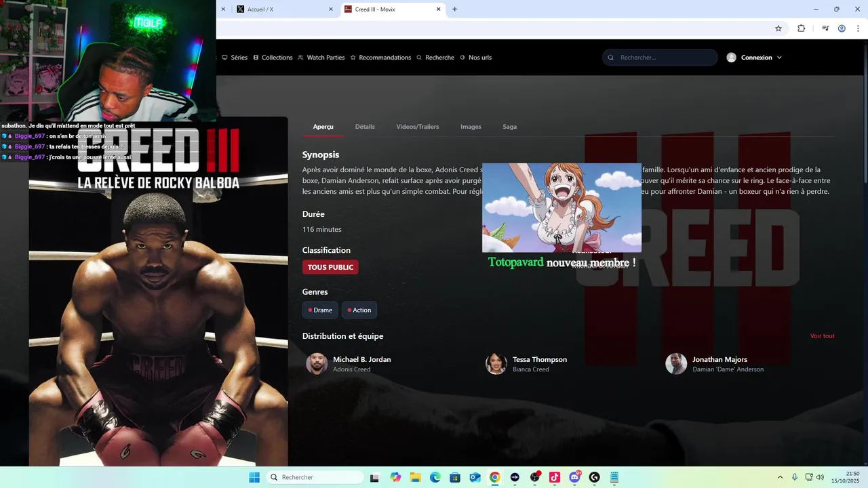Screen dimensions: 868x488
Task: Open Task View on the taskbar
Action: 374,477
